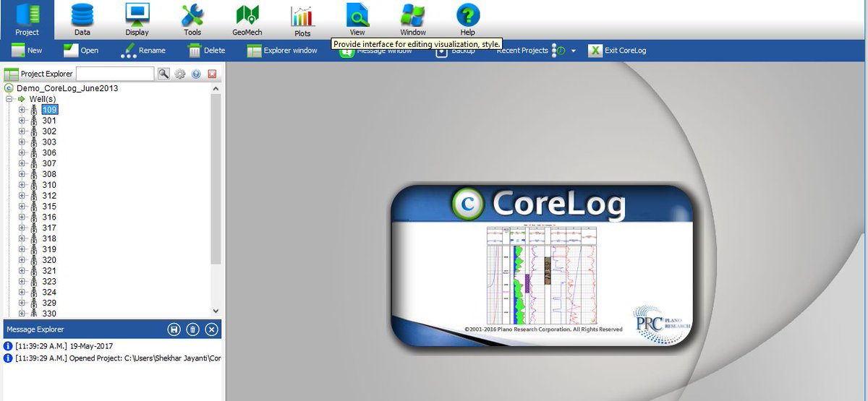Click the Opened Project message entry

(112, 358)
